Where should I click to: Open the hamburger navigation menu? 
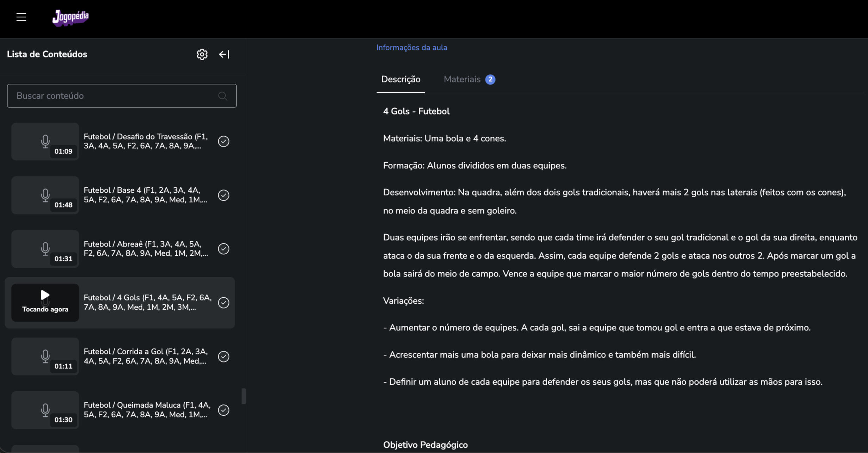click(x=21, y=17)
